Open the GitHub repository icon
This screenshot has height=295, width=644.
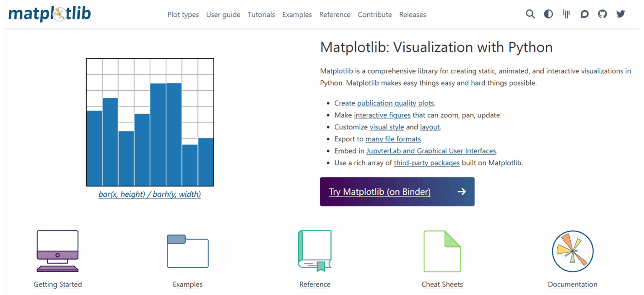(602, 14)
